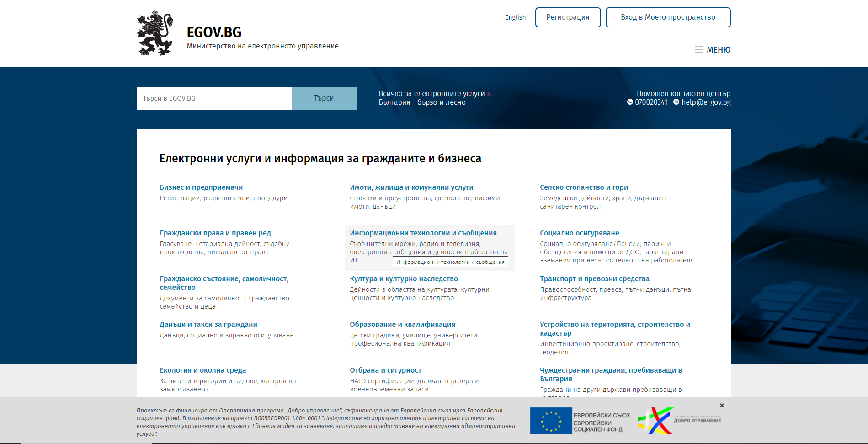Open Транспорт и превозни средства category

[595, 278]
